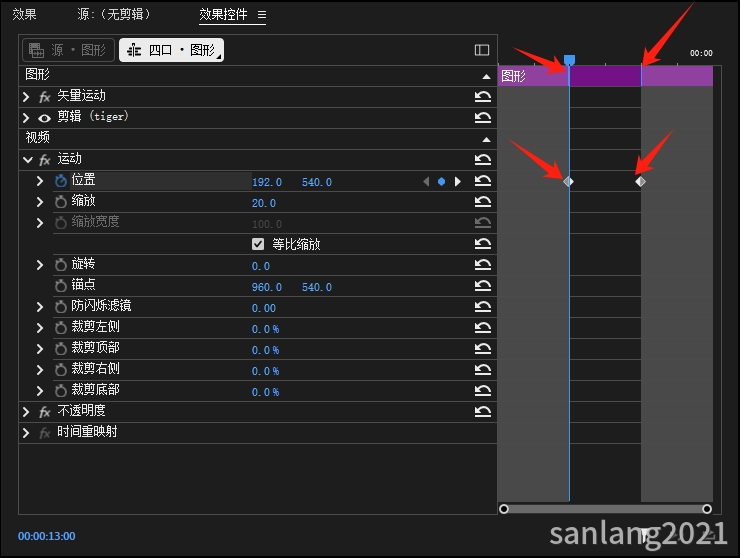Edit the 旋转 value 0.0
Viewport: 740px width, 558px height.
point(261,266)
